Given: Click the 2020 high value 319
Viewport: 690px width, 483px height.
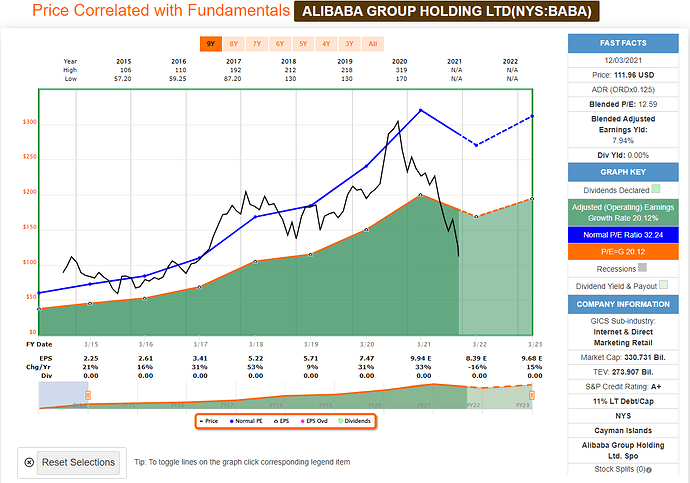Looking at the screenshot, I should point(401,70).
